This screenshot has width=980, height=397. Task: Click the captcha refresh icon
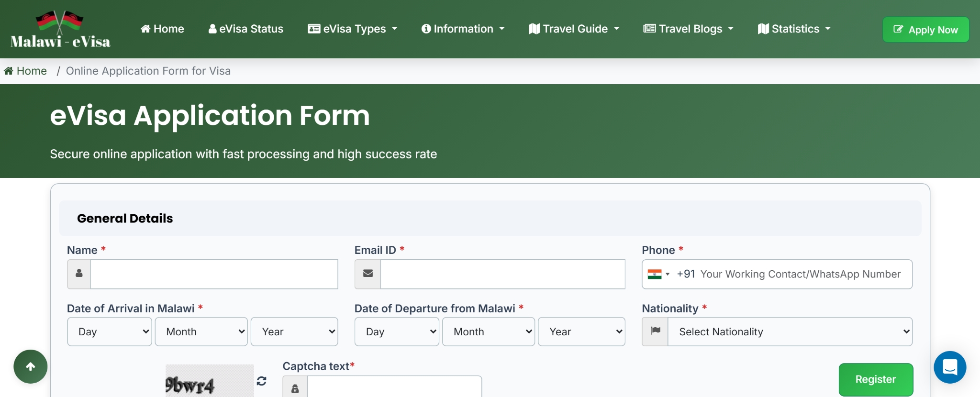click(261, 381)
